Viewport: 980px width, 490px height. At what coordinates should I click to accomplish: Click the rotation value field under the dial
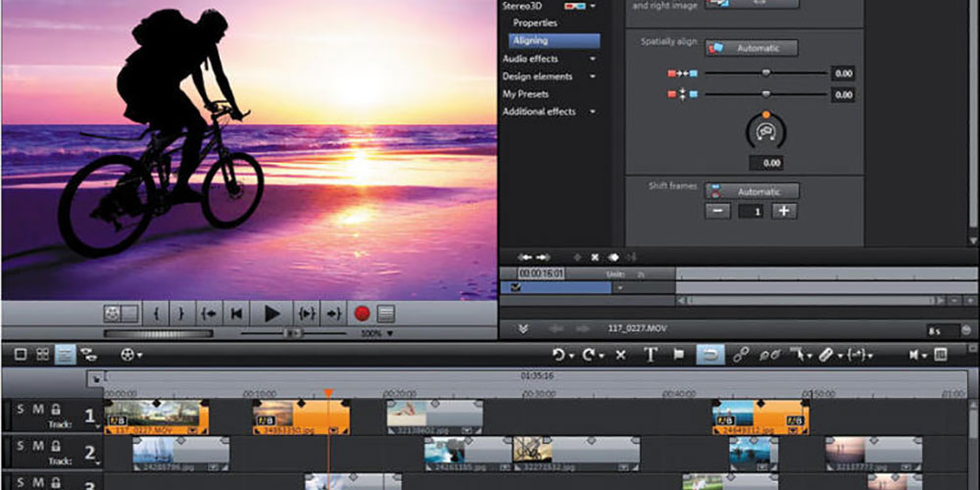point(767,163)
